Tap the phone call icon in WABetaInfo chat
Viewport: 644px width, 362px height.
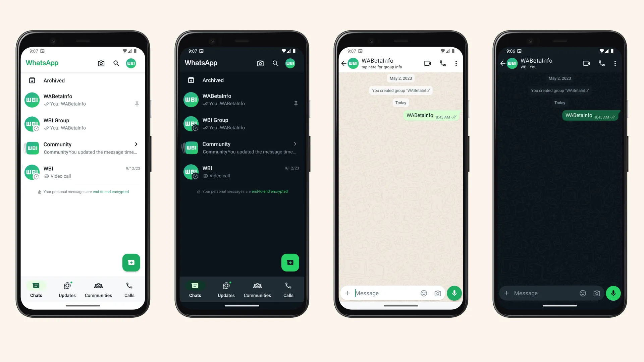tap(443, 63)
